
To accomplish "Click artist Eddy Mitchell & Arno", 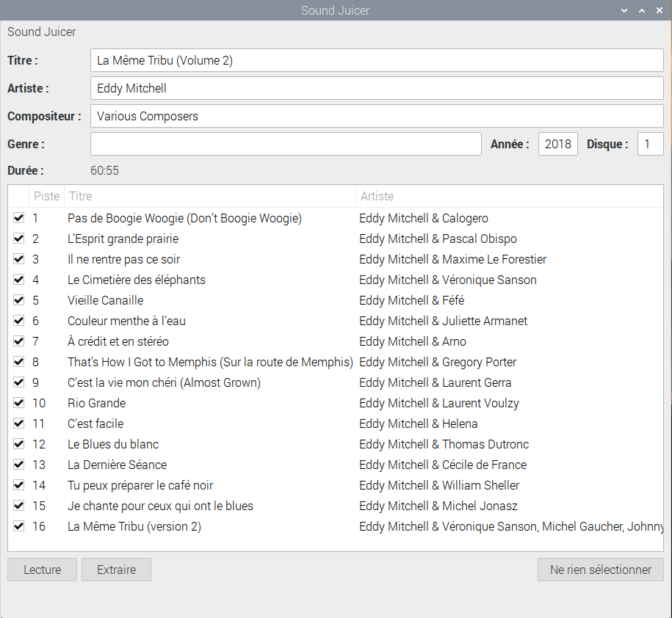I will [413, 341].
